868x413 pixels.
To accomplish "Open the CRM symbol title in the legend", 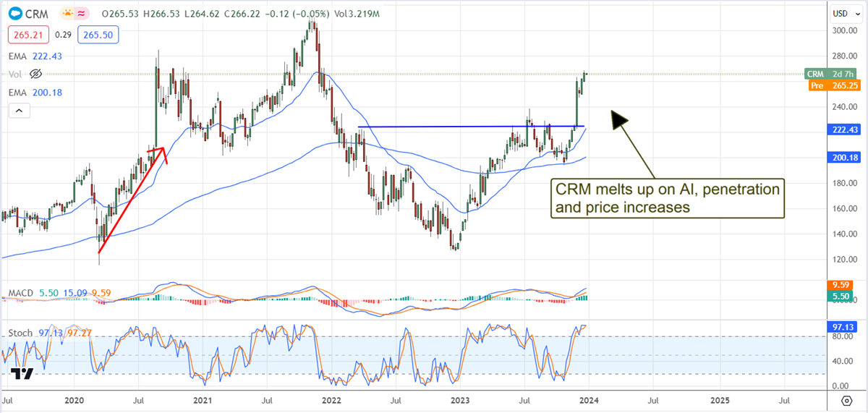I will (36, 14).
